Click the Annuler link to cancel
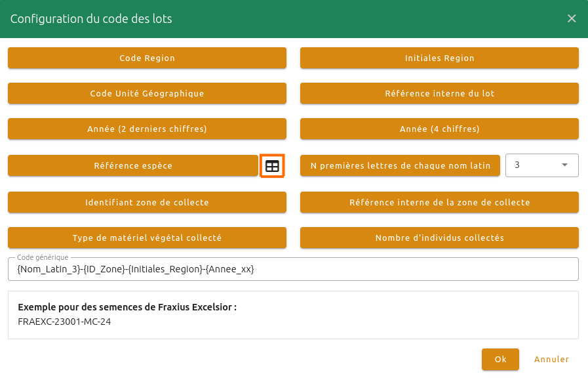The width and height of the screenshot is (588, 378). coord(551,359)
